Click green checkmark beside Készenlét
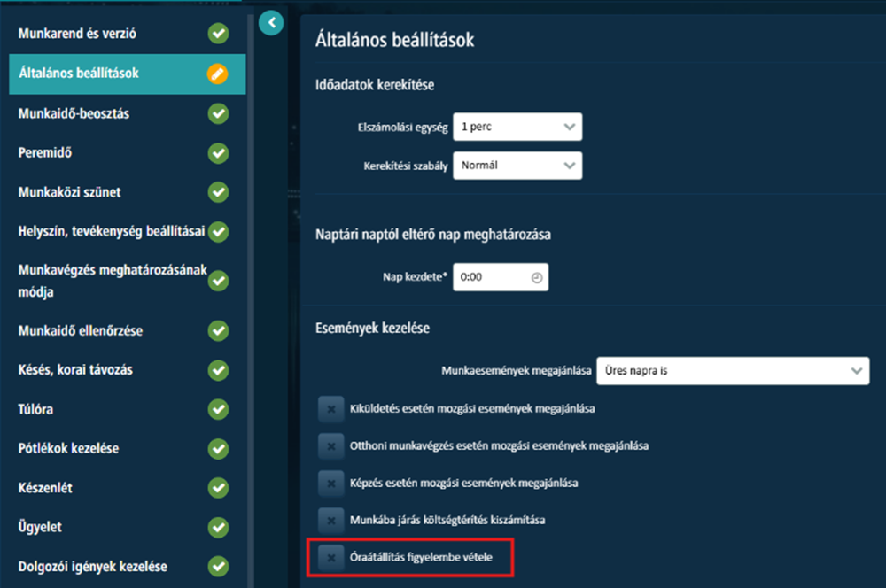Image resolution: width=886 pixels, height=588 pixels. [x=218, y=487]
